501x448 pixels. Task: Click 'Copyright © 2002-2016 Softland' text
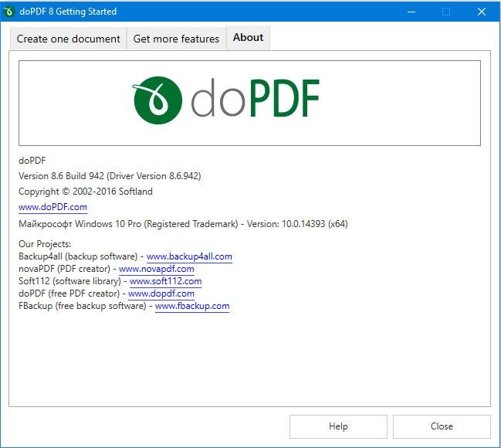tap(86, 192)
